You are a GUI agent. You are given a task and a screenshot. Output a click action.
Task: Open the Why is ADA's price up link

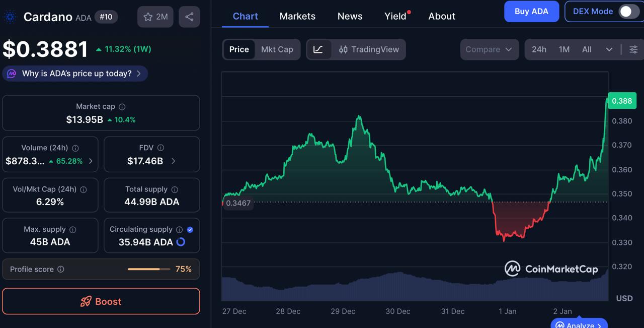point(74,74)
